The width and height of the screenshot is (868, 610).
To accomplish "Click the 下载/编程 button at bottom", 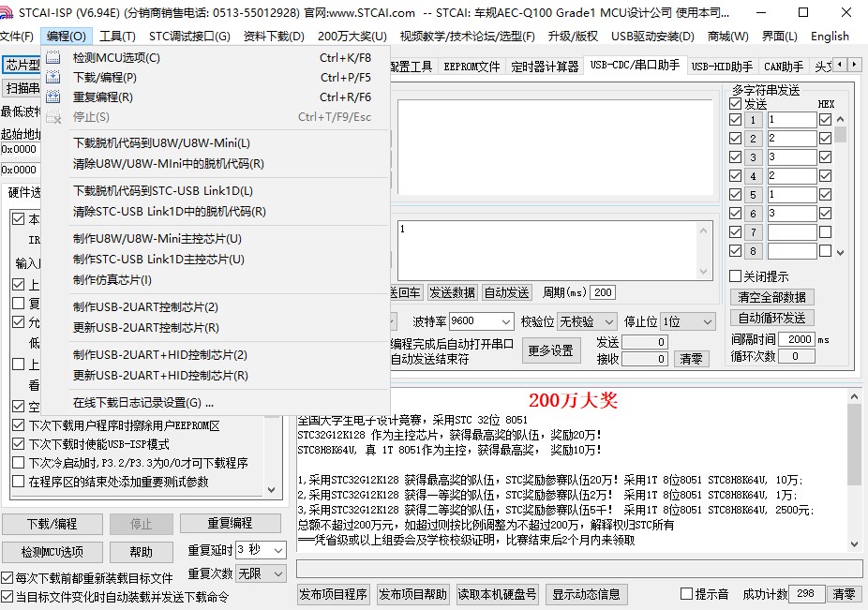I will pos(52,524).
